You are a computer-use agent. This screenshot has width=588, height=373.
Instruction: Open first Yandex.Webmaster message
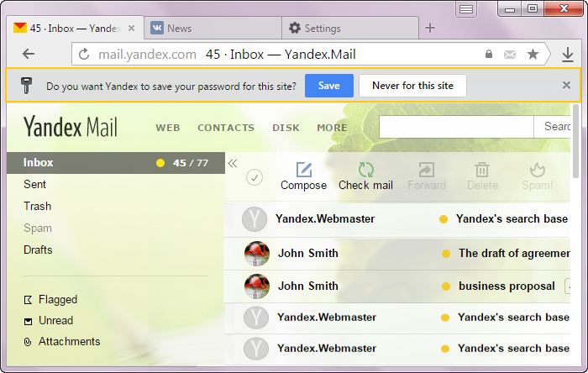pos(397,219)
